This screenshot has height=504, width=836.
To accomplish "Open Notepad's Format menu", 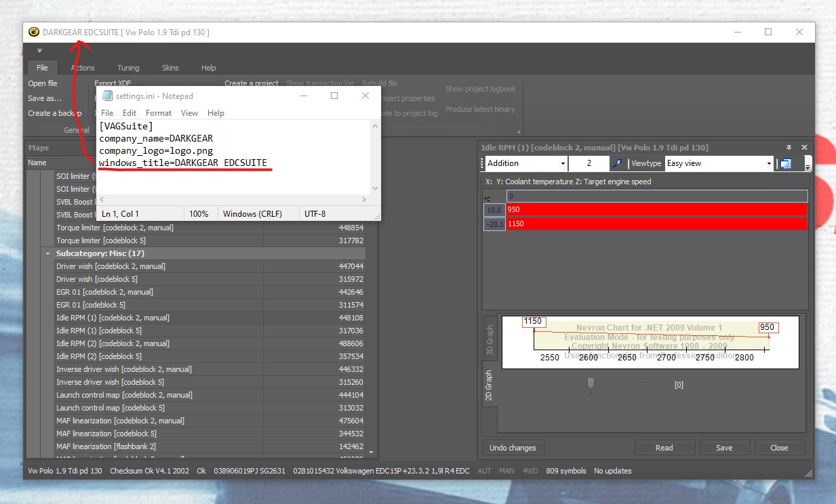I will pos(159,113).
